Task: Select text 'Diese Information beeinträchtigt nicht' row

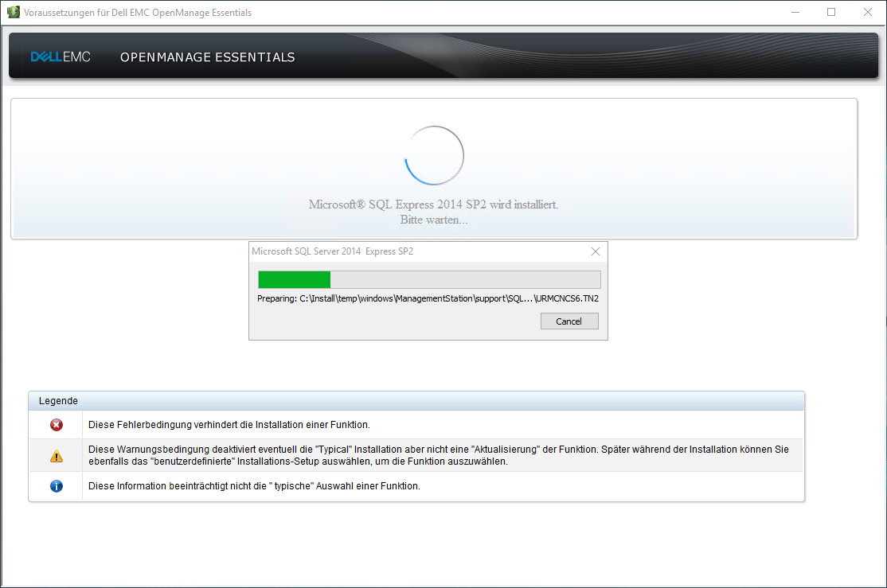Action: (x=254, y=486)
